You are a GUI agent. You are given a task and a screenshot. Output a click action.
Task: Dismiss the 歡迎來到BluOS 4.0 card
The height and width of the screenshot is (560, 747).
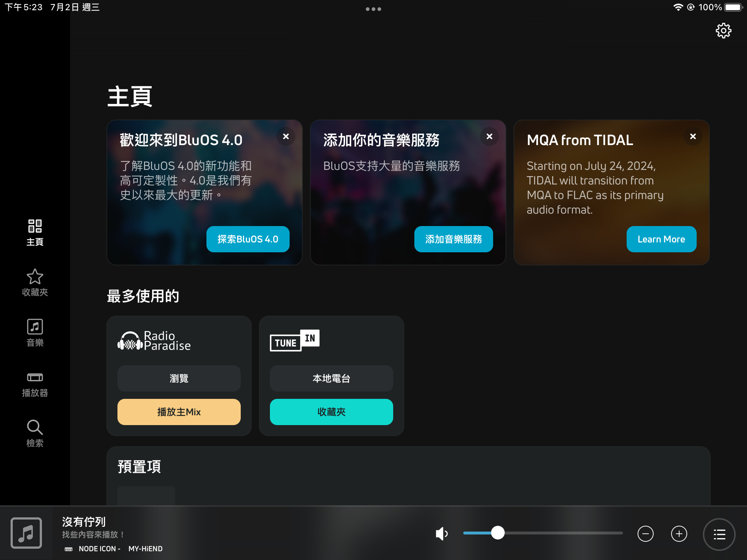pyautogui.click(x=286, y=136)
